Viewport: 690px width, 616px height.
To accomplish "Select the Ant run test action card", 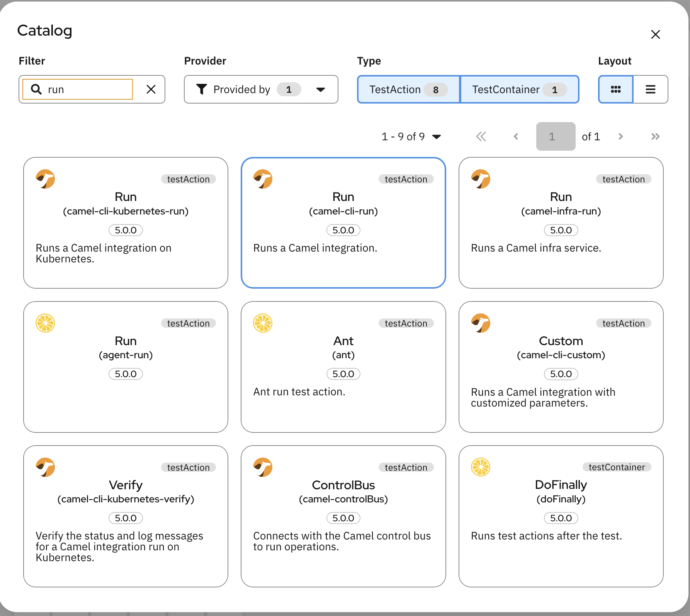I will click(x=343, y=367).
